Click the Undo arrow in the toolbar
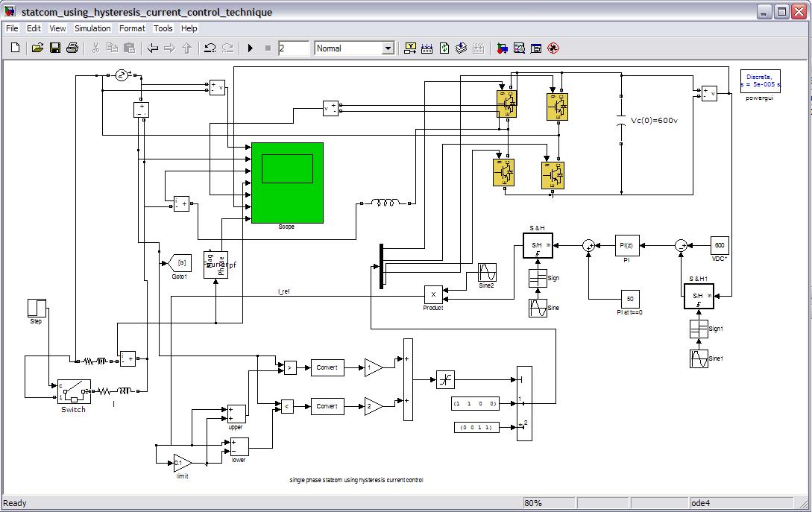 pos(210,48)
